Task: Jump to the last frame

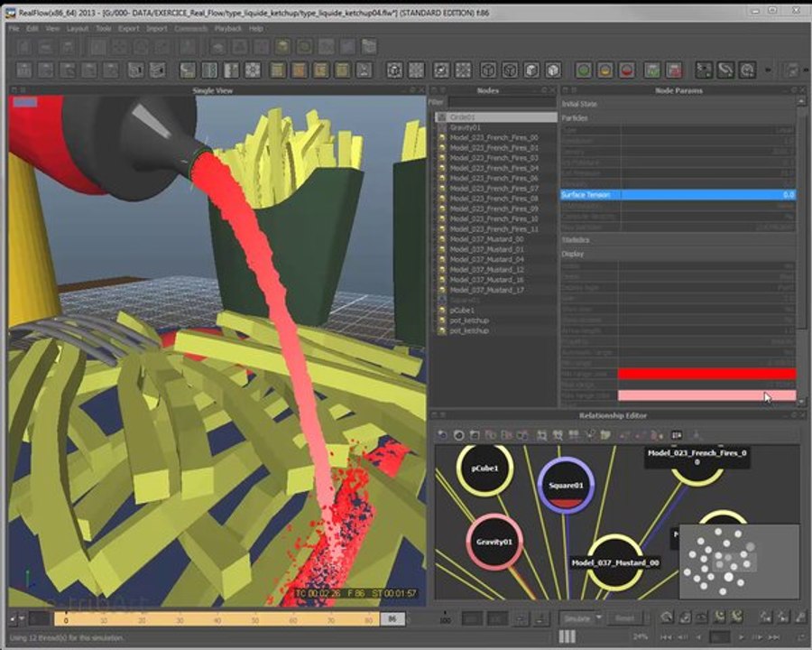Action: (x=774, y=636)
